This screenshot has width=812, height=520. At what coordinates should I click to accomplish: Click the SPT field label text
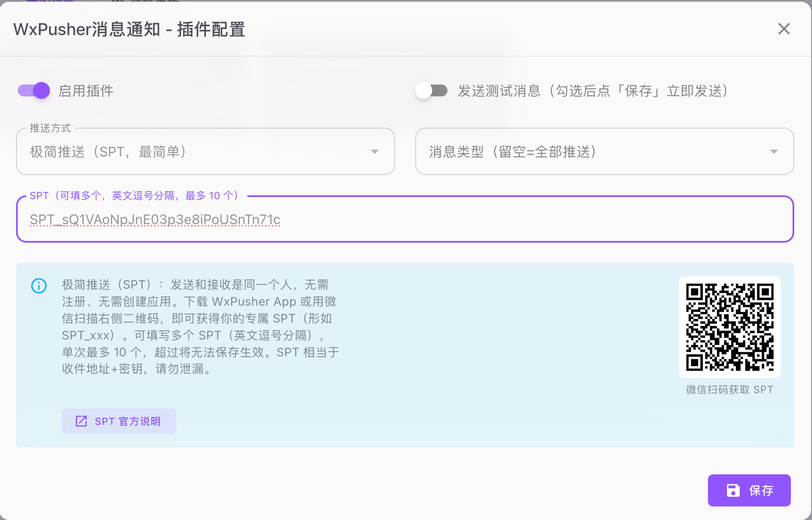click(134, 196)
